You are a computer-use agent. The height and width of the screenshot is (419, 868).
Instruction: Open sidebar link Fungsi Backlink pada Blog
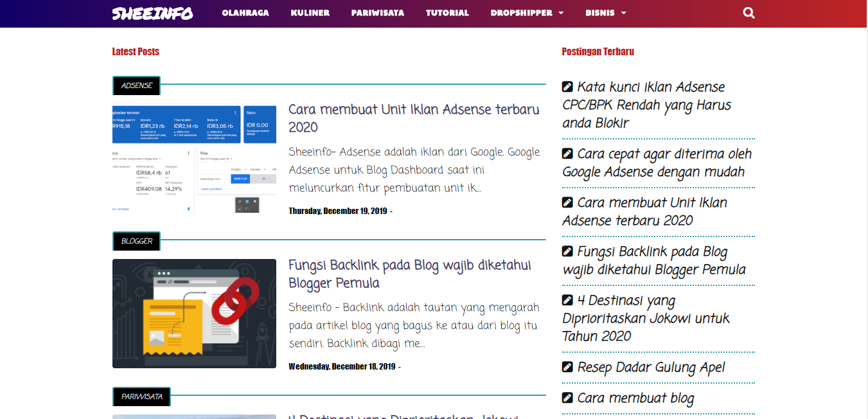point(654,260)
